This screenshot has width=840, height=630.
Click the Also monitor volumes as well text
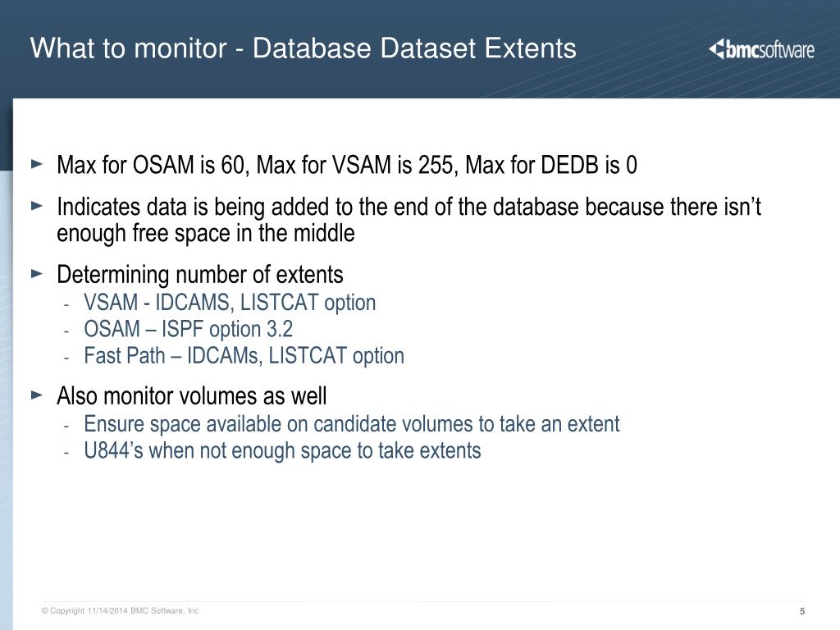[191, 396]
